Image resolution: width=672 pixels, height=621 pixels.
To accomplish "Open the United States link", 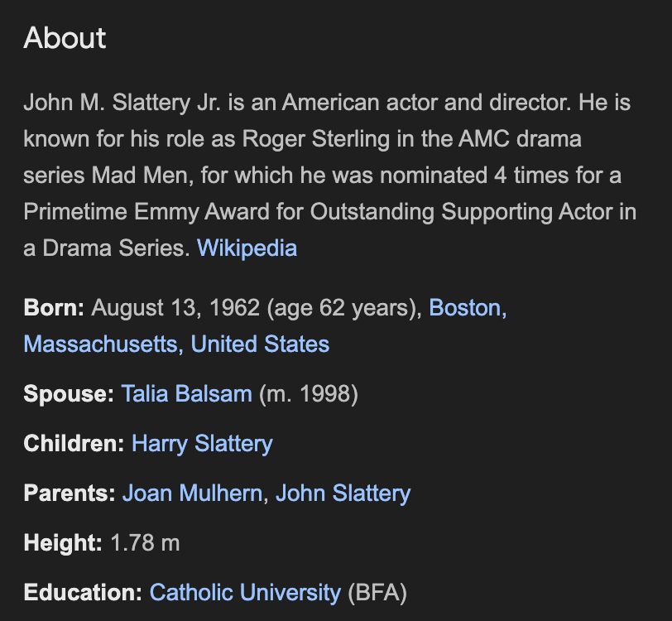I will (x=260, y=344).
